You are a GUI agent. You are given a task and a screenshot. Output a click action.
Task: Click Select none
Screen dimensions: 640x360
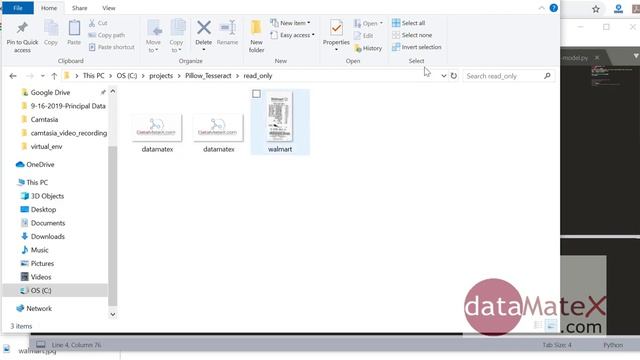pyautogui.click(x=412, y=35)
